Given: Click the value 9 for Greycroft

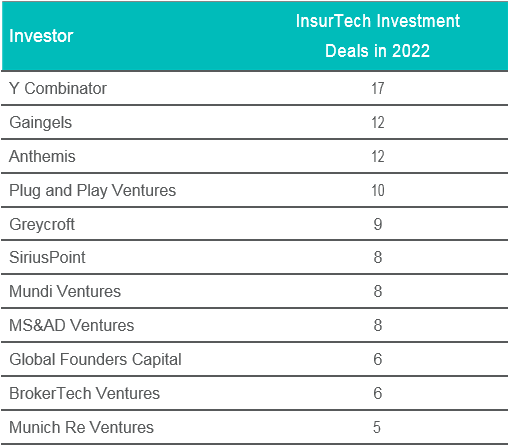Looking at the screenshot, I should 378,224.
